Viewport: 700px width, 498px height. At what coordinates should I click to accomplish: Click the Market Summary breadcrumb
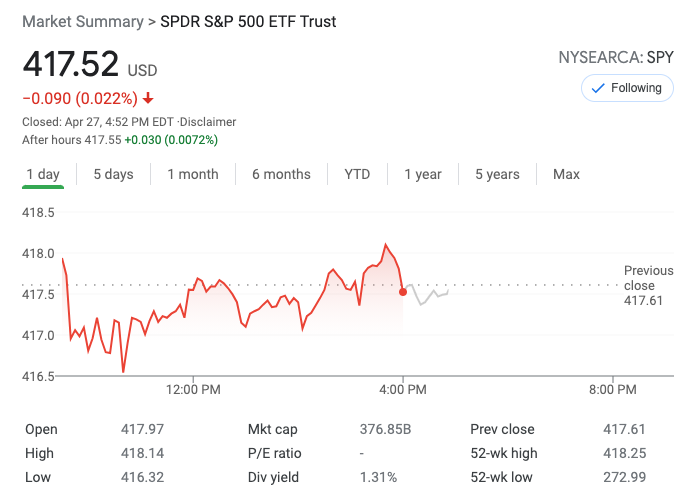tap(82, 21)
